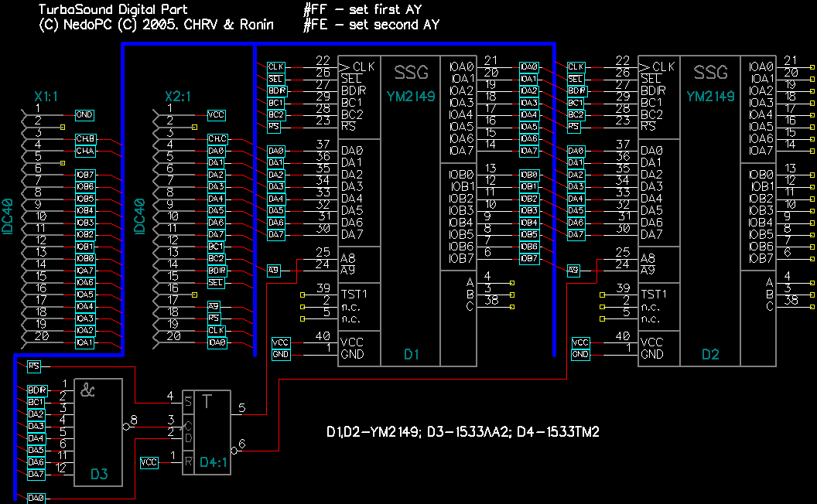
Task: Click the '&' symbol inside gate D3
Action: pyautogui.click(x=87, y=390)
